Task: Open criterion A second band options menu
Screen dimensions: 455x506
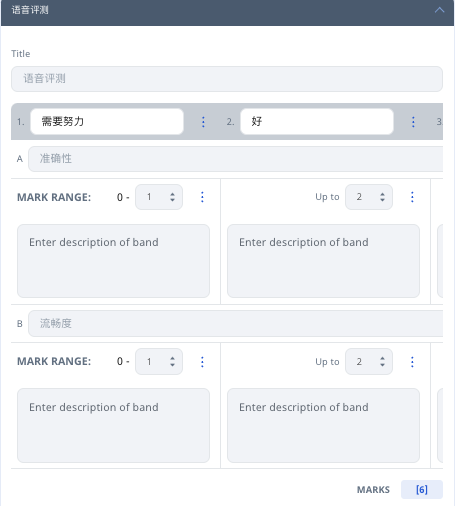Action: coord(412,197)
